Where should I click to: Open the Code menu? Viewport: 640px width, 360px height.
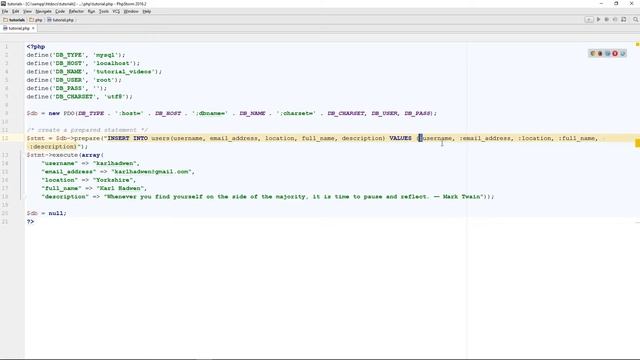[x=60, y=11]
